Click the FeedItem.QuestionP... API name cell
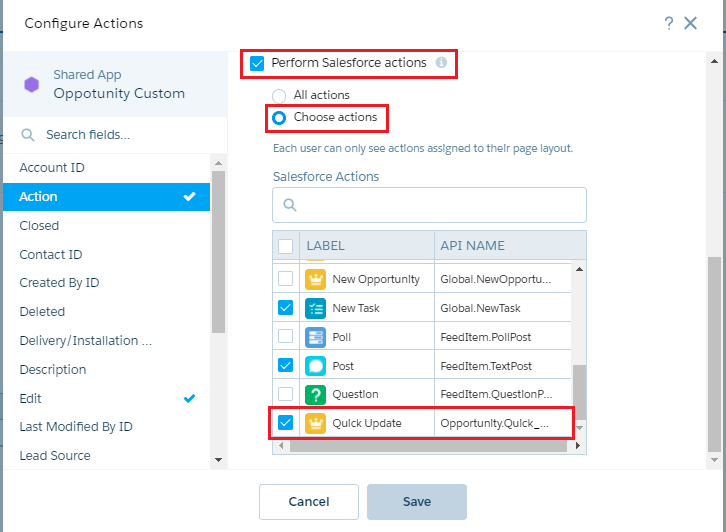Image resolution: width=726 pixels, height=532 pixels. [503, 394]
